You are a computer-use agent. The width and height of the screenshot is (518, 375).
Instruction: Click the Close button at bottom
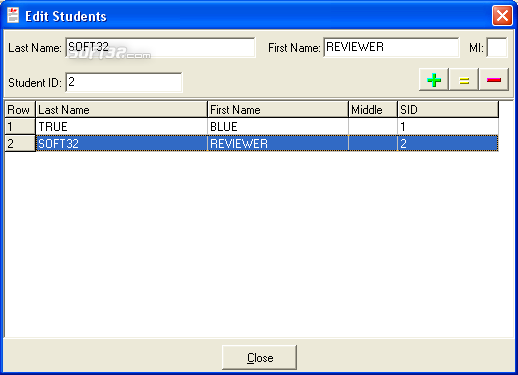click(259, 358)
